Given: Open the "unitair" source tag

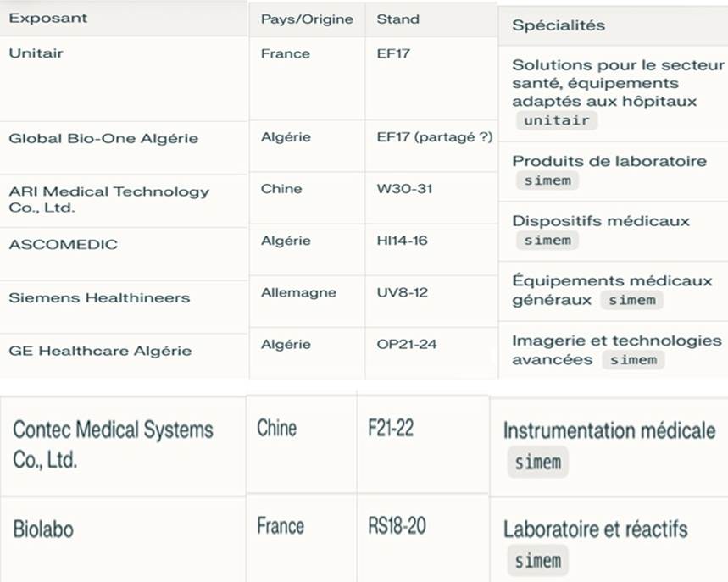Looking at the screenshot, I should click(x=557, y=120).
